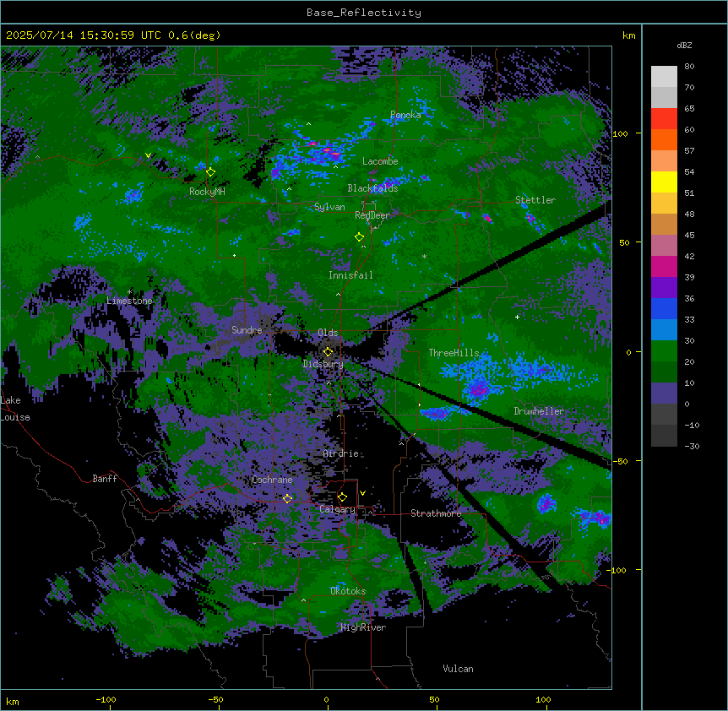Click the Limestone label on the map
This screenshot has width=728, height=711.
point(129,301)
